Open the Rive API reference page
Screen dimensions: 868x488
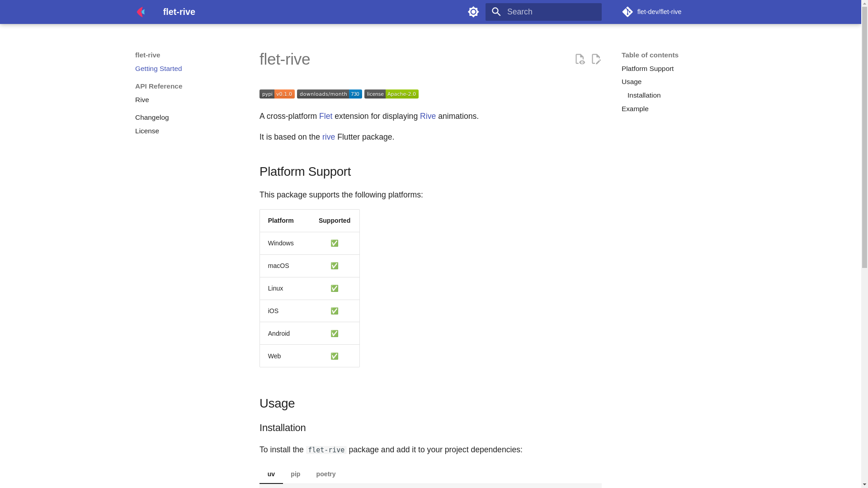142,100
